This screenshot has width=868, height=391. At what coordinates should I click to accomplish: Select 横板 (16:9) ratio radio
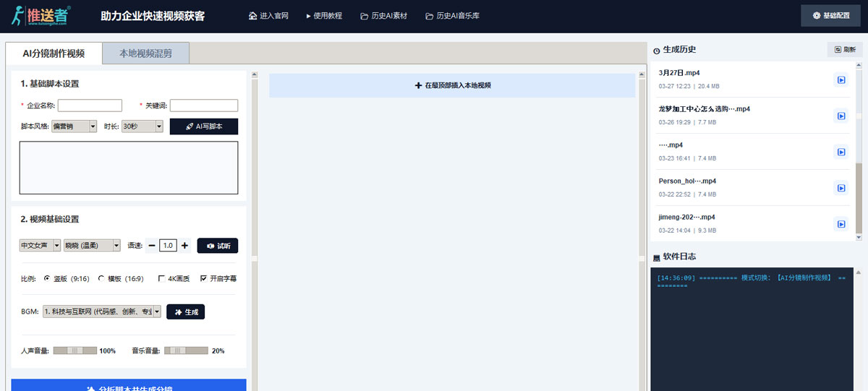point(101,278)
